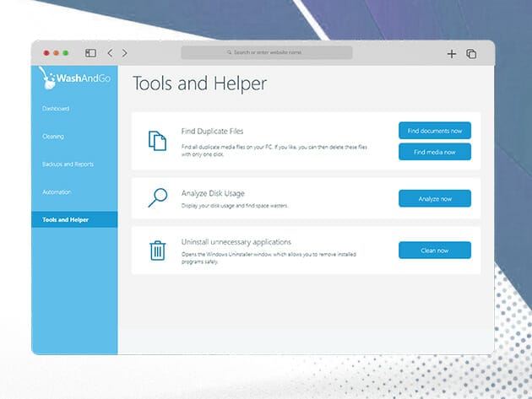Go back with the left arrow

coord(110,53)
